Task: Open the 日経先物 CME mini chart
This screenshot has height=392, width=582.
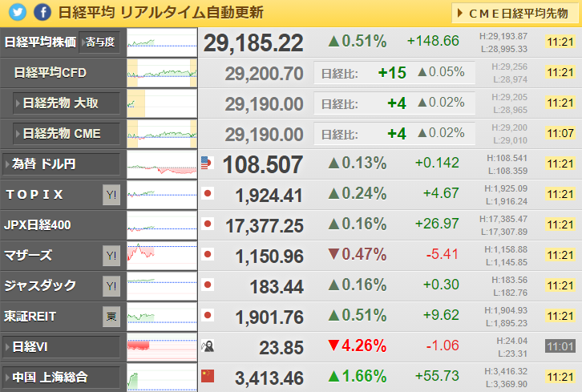Action: click(162, 134)
